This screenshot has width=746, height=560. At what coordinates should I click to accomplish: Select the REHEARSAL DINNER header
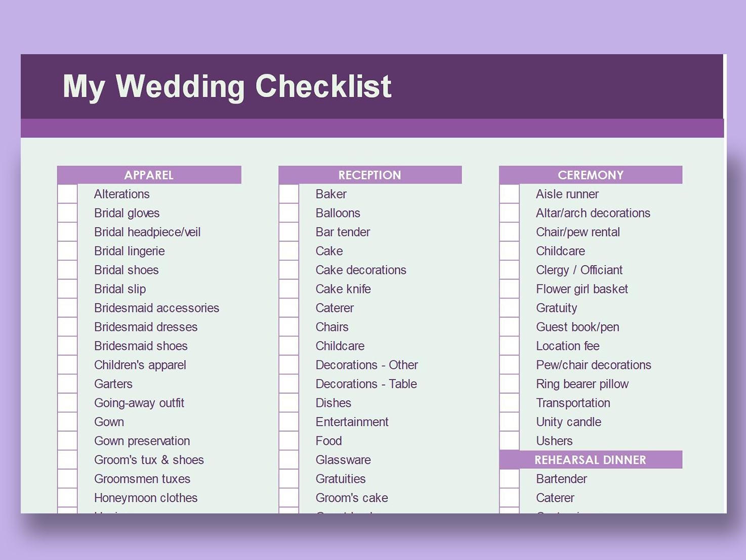[591, 460]
